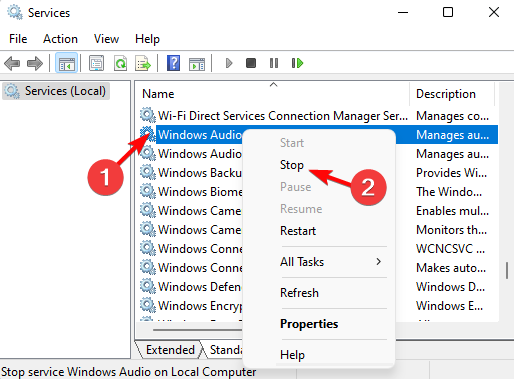514x379 pixels.
Task: Select the Windows Backup service row
Action: (199, 173)
